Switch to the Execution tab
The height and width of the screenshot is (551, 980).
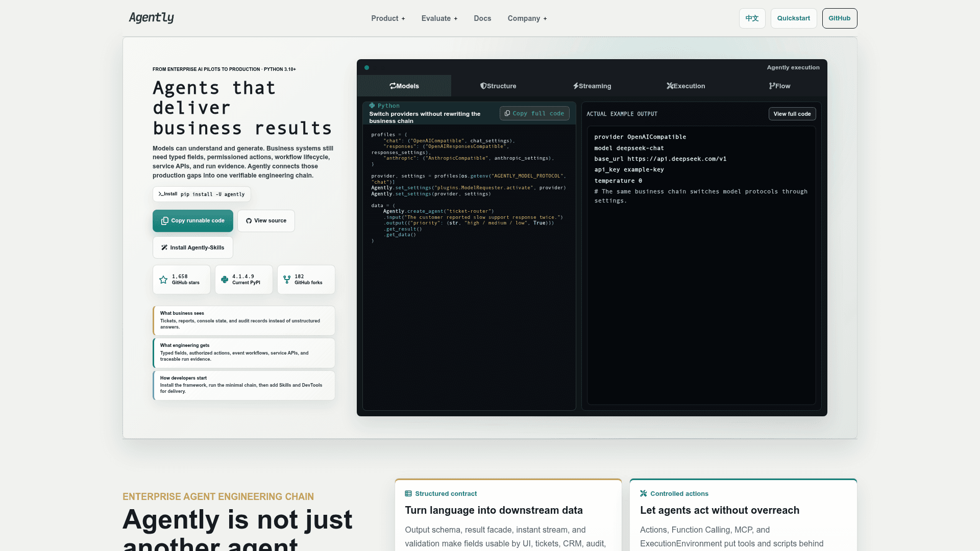click(686, 86)
